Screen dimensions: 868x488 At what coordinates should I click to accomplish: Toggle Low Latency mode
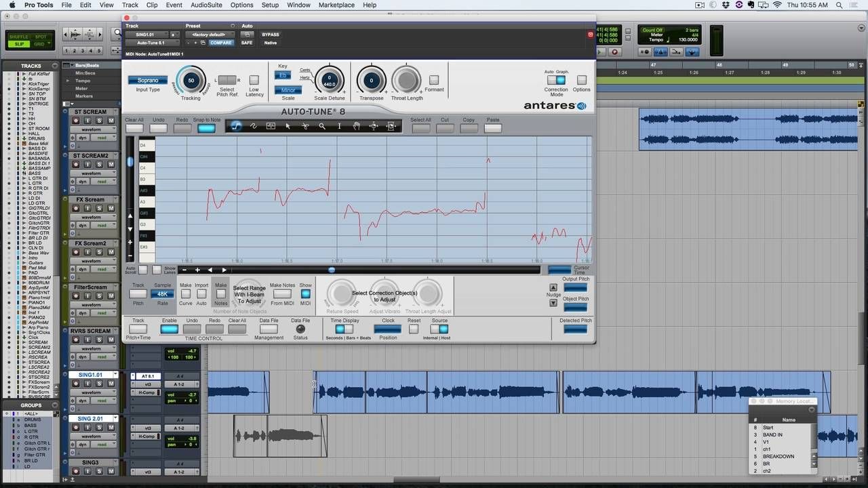(254, 80)
